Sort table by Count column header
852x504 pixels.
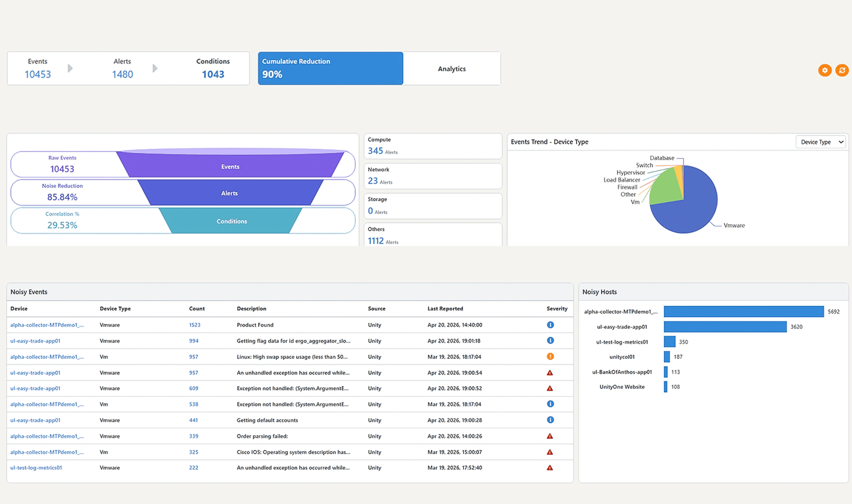[197, 309]
